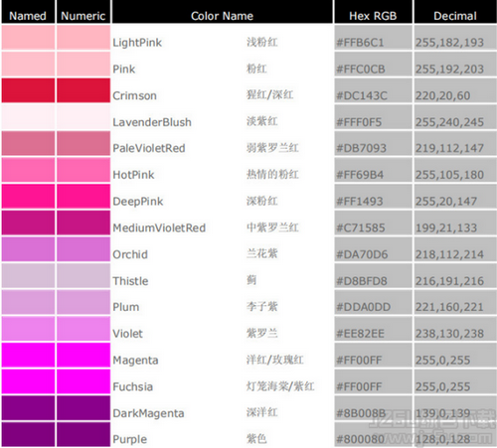Choose the Numeric DarkMagenta swatch
Image resolution: width=497 pixels, height=448 pixels.
tap(83, 408)
